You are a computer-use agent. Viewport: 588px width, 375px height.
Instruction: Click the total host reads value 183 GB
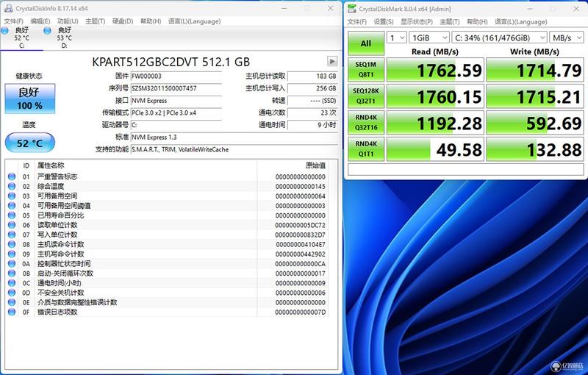(x=312, y=76)
